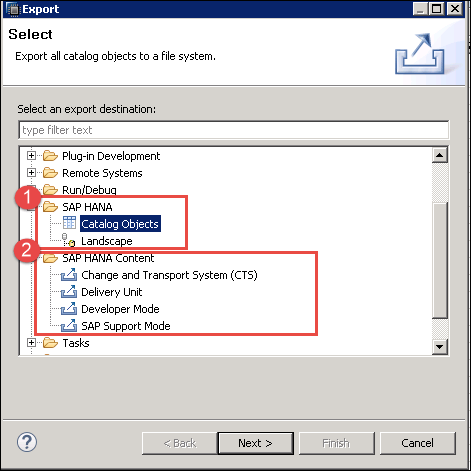
Task: Click the Catalog Objects table icon
Action: coord(69,223)
